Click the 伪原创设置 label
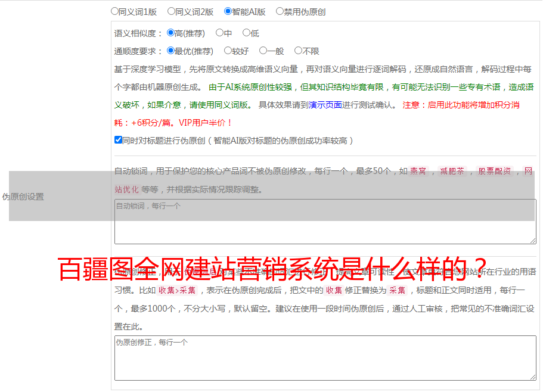Viewport: 543px width, 392px height. 23,197
